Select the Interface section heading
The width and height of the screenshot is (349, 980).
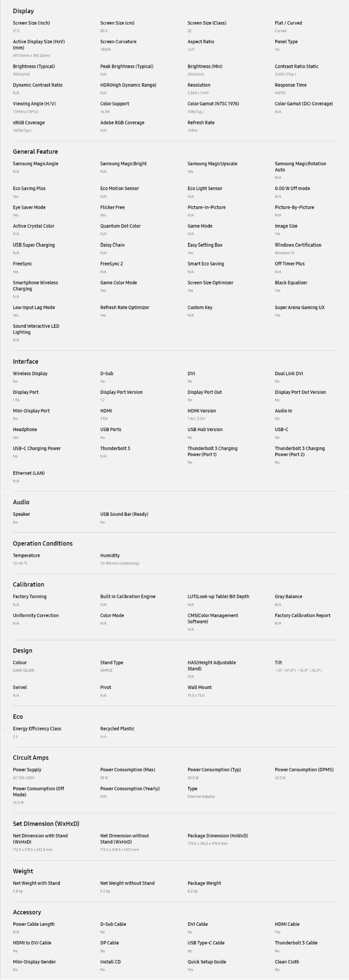tap(25, 361)
